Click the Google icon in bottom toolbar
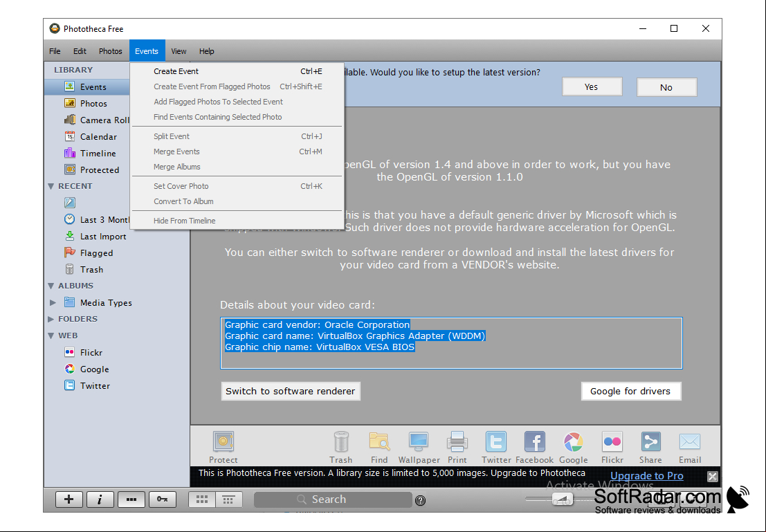Image resolution: width=766 pixels, height=532 pixels. pos(574,447)
